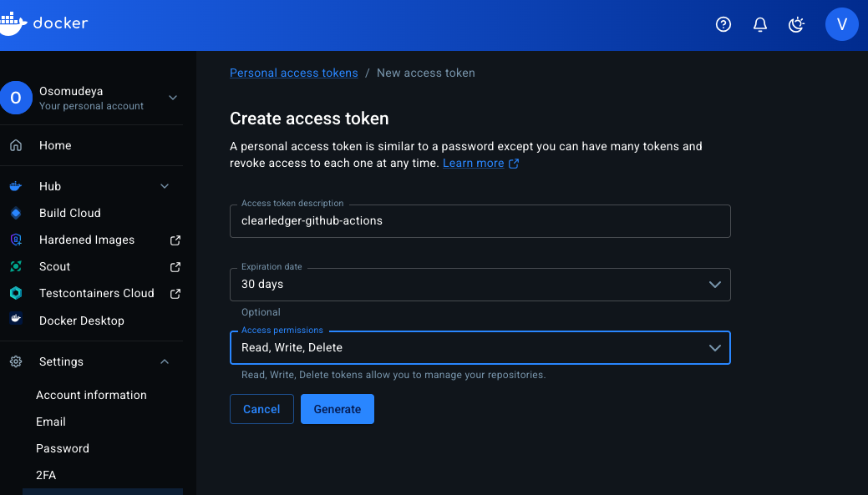Open Hardened Images external link arrow
Screen dimensions: 868x495
(x=175, y=240)
